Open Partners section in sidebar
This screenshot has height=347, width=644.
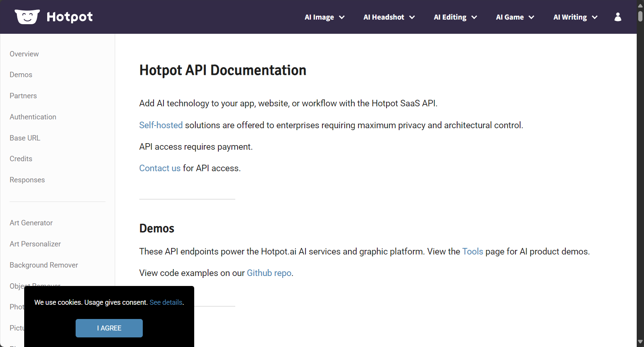tap(23, 96)
